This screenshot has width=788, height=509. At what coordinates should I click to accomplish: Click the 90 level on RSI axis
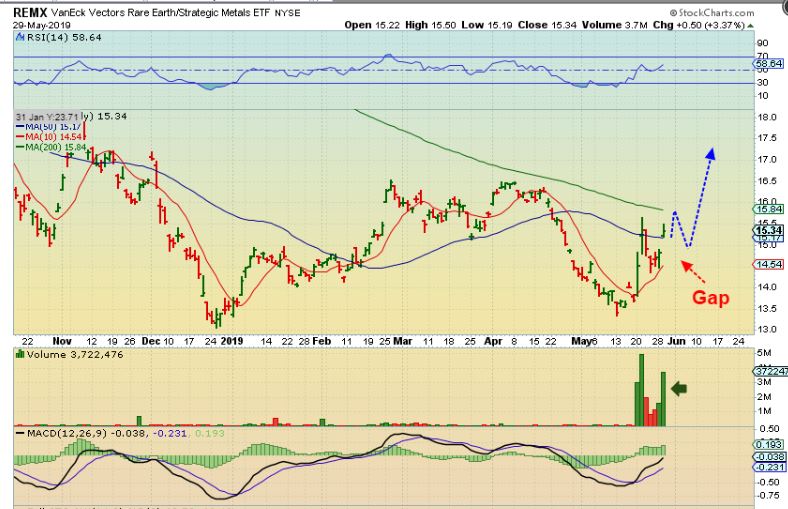762,43
